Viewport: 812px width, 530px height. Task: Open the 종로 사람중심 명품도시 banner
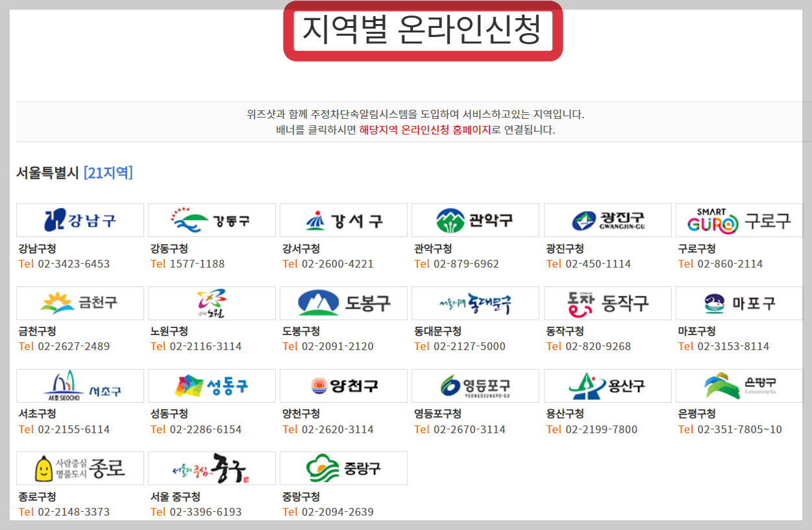tap(80, 468)
